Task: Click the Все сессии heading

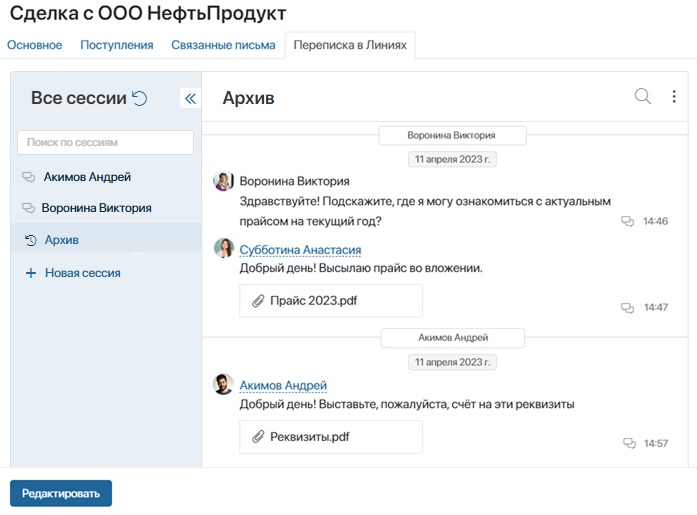Action: point(79,98)
